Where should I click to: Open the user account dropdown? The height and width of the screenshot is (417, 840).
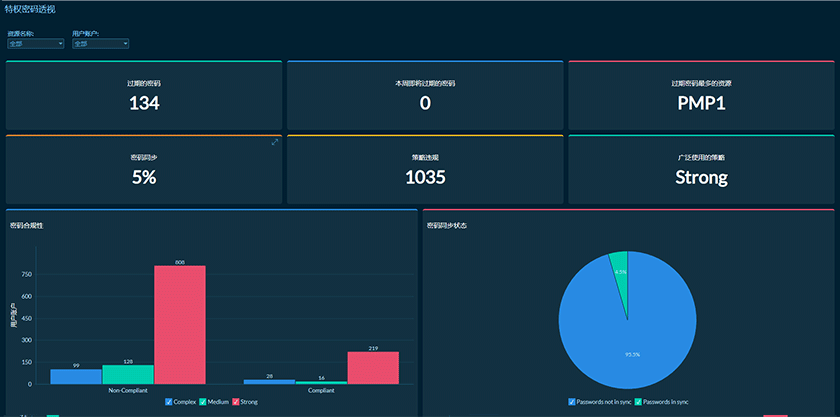[101, 44]
